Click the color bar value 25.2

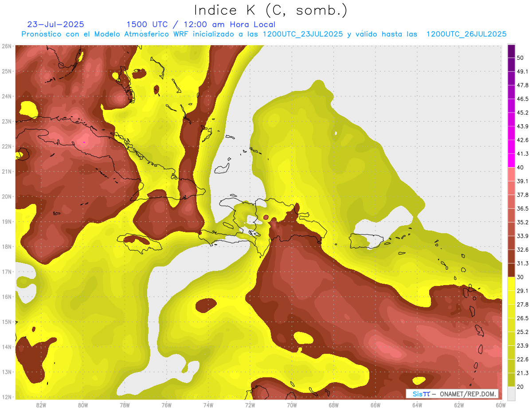tap(523, 332)
